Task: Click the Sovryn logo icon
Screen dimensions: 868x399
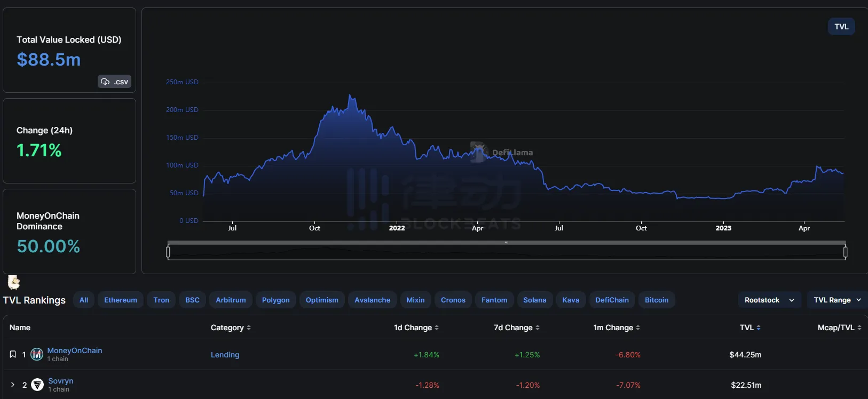Action: click(x=37, y=385)
